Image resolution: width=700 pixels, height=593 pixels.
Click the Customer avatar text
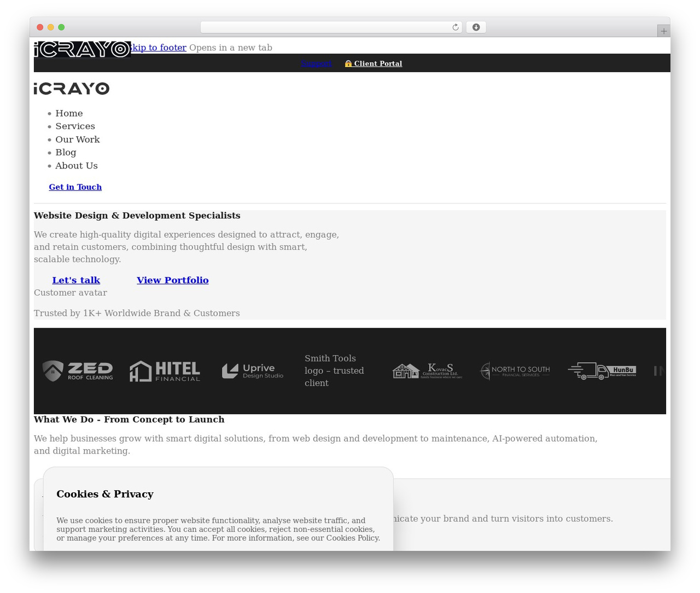tap(71, 293)
